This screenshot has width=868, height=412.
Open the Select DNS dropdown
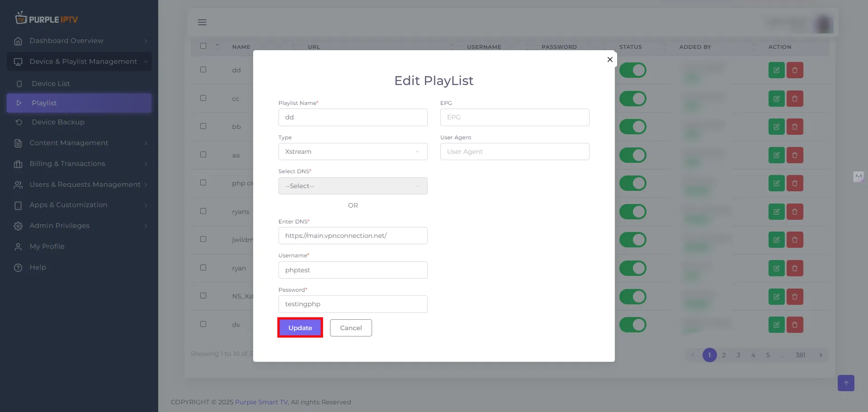pos(353,186)
